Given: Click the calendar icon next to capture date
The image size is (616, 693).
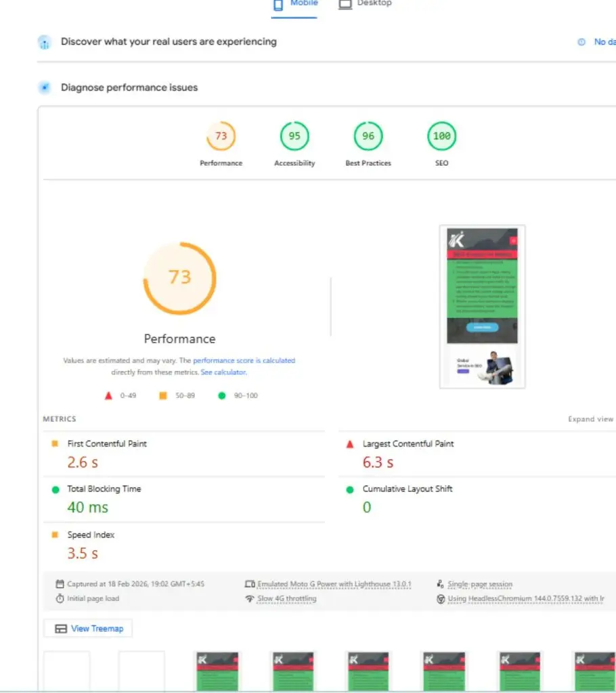Looking at the screenshot, I should 60,583.
